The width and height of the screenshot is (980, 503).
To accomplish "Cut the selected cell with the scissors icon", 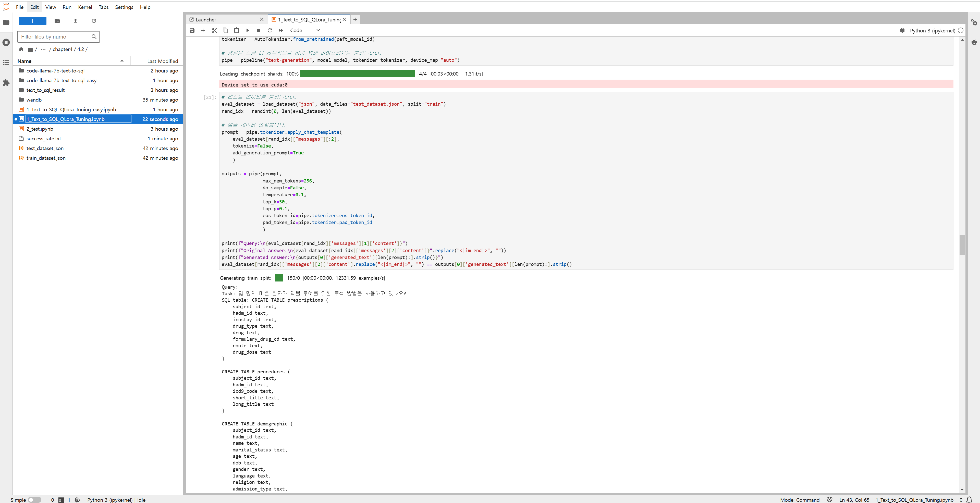I will tap(214, 30).
